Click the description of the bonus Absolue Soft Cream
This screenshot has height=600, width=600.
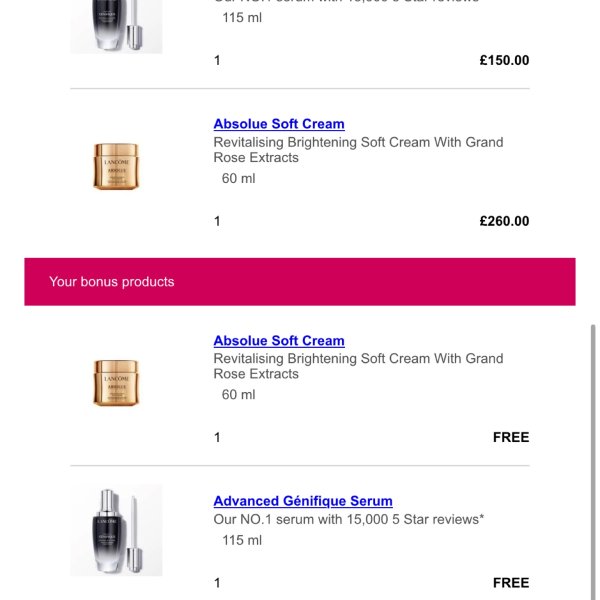(358, 366)
